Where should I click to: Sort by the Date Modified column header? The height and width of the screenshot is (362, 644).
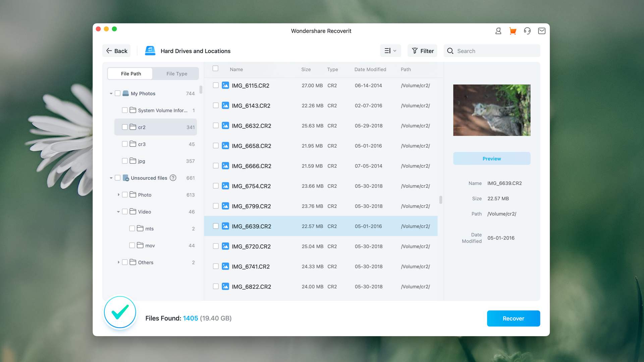[370, 69]
